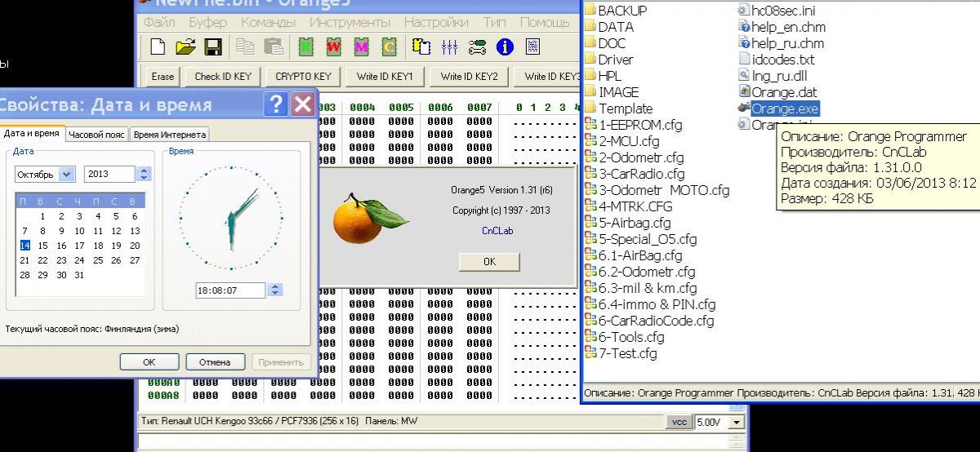Click the paste clipboard toolbar icon
The height and width of the screenshot is (452, 980).
click(x=274, y=47)
